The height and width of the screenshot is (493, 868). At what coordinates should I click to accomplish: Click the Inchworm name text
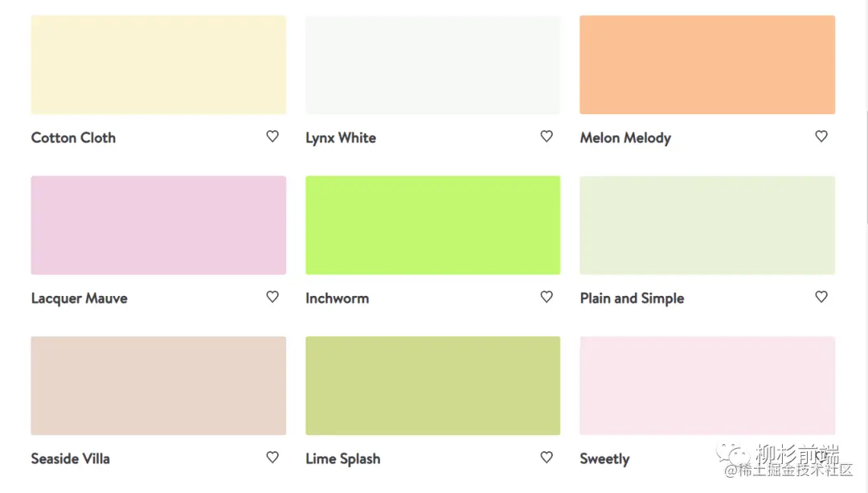[337, 298]
